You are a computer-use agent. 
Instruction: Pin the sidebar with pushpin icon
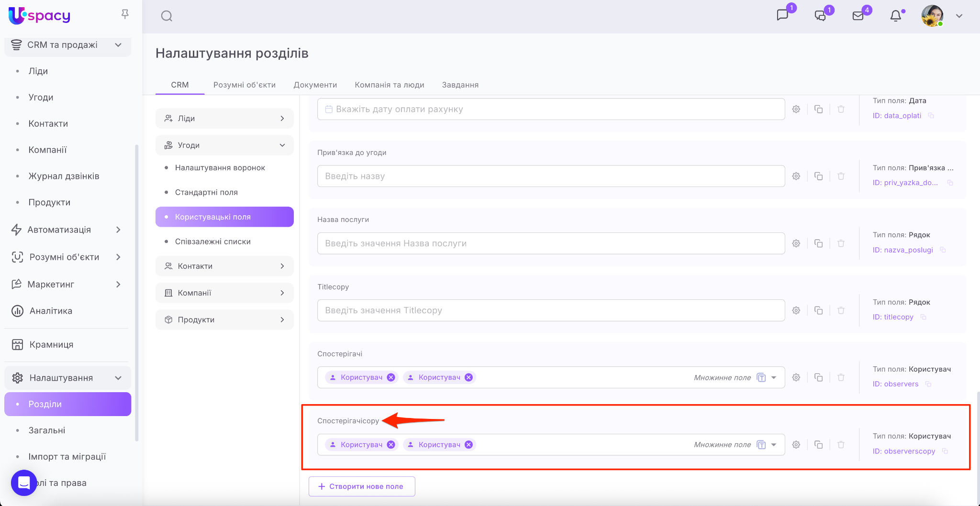click(125, 14)
